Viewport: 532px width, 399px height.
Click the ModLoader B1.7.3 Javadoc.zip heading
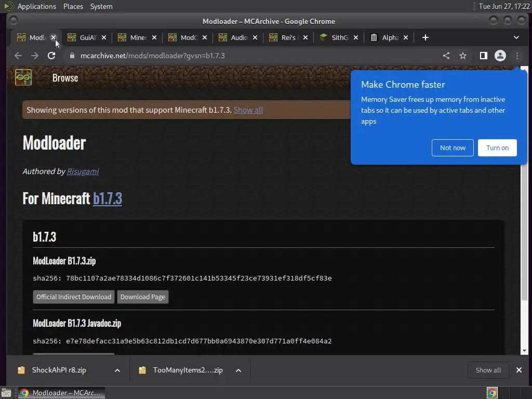click(77, 323)
